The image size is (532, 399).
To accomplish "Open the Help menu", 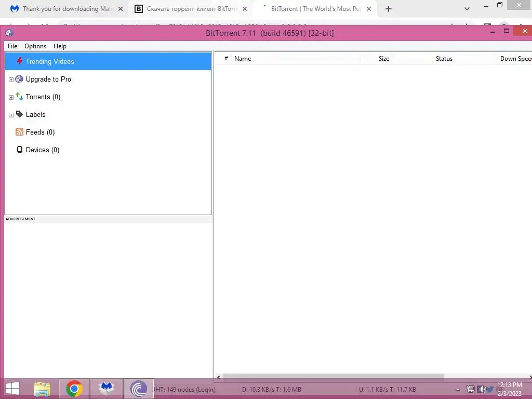I will coord(60,46).
